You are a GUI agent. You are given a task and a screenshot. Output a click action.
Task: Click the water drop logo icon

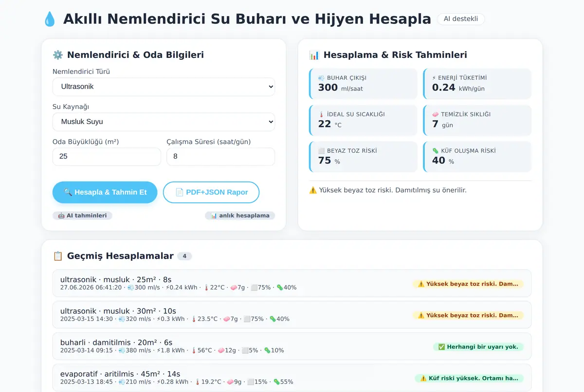tap(50, 19)
